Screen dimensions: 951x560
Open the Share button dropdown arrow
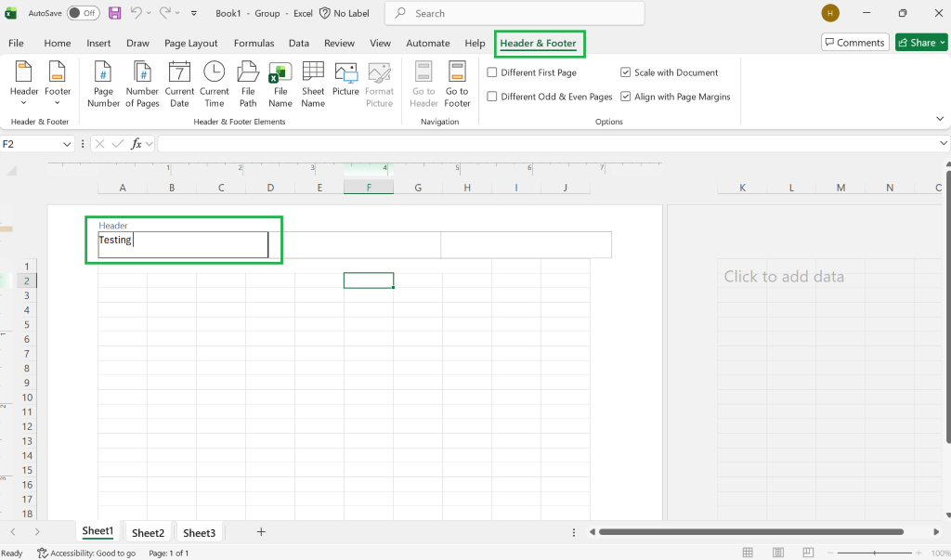point(943,43)
